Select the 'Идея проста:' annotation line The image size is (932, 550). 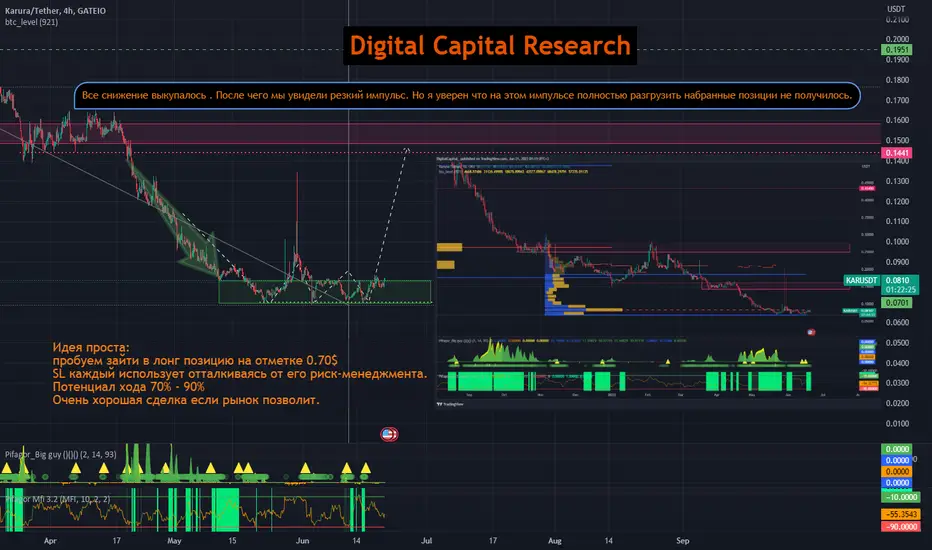pos(91,347)
